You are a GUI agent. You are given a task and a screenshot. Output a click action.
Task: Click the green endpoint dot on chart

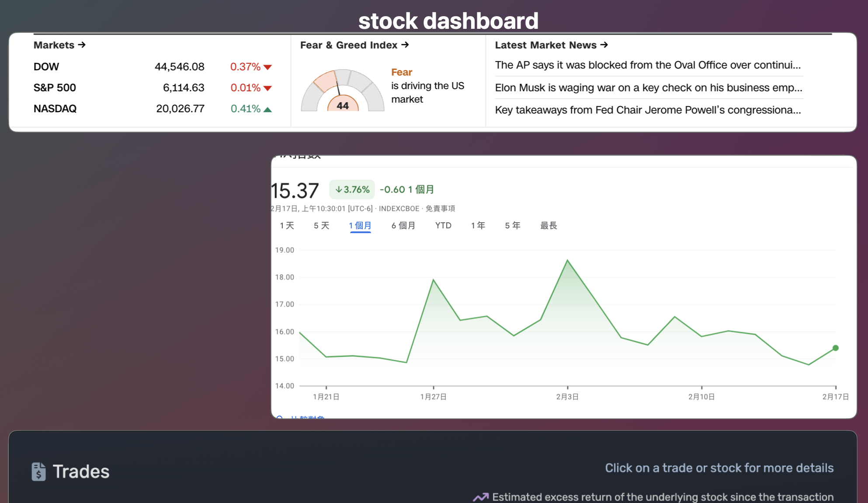click(835, 348)
